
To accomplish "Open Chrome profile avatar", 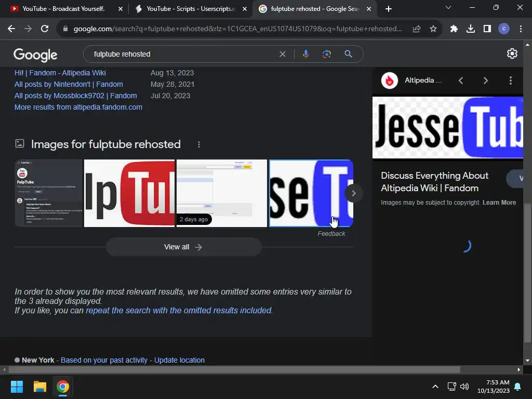I will click(x=504, y=29).
